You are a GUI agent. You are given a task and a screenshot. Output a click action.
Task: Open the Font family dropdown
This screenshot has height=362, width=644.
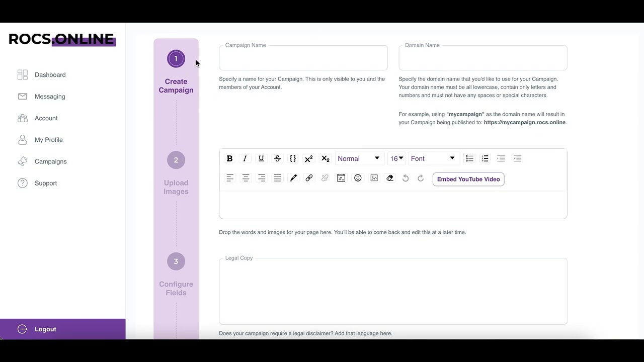tap(433, 158)
